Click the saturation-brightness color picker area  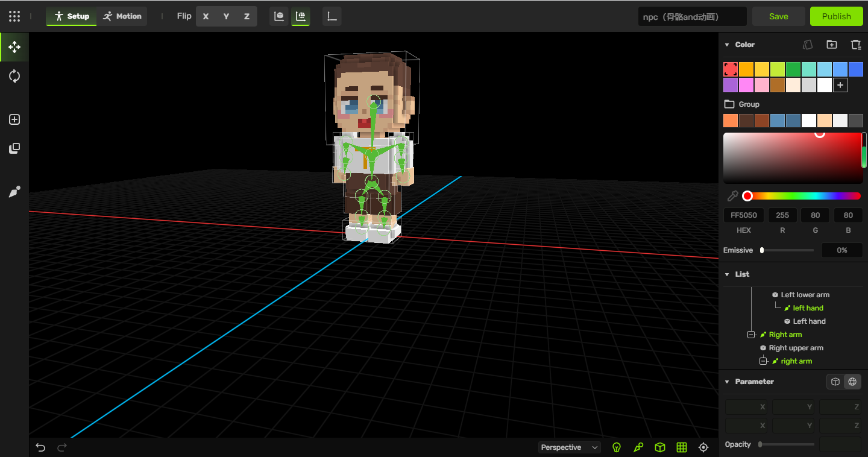click(x=793, y=158)
